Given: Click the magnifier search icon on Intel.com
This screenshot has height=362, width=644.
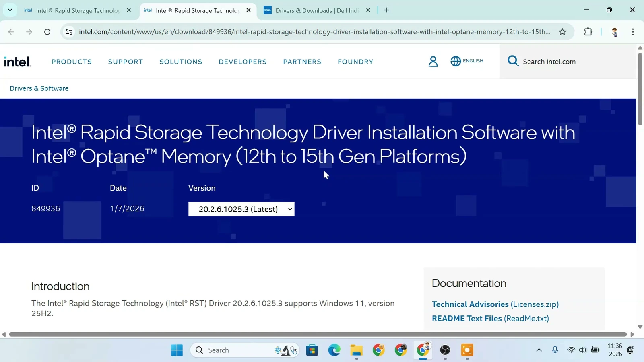Looking at the screenshot, I should (513, 61).
